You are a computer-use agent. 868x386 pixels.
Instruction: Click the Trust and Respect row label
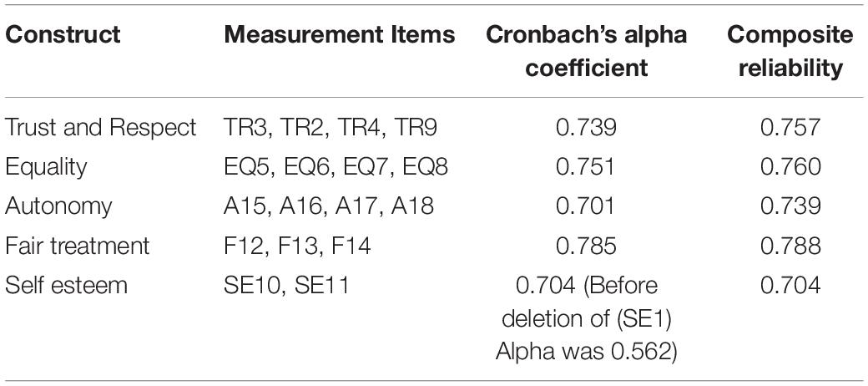(x=101, y=127)
